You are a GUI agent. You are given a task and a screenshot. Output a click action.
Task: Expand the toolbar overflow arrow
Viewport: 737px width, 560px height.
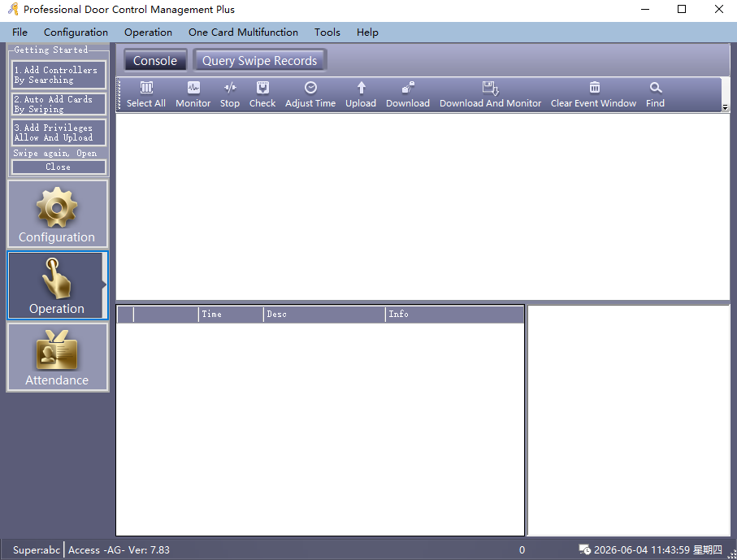[725, 107]
